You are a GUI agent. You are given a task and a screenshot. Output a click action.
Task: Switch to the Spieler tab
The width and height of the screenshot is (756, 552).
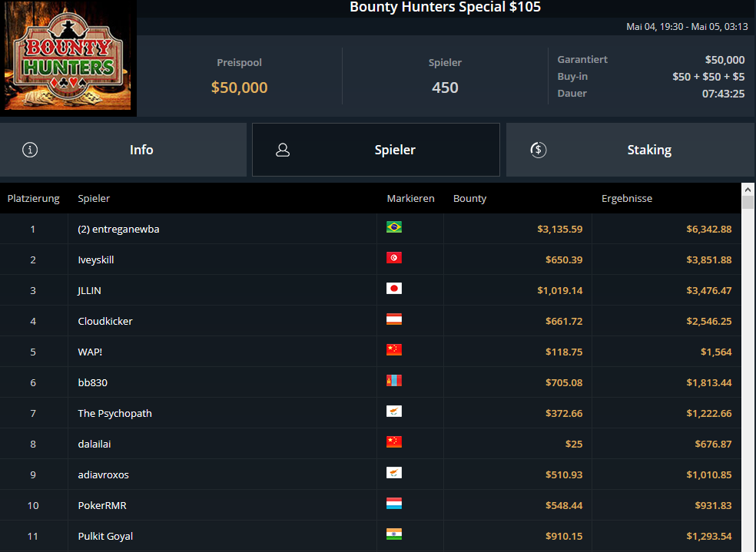point(376,150)
